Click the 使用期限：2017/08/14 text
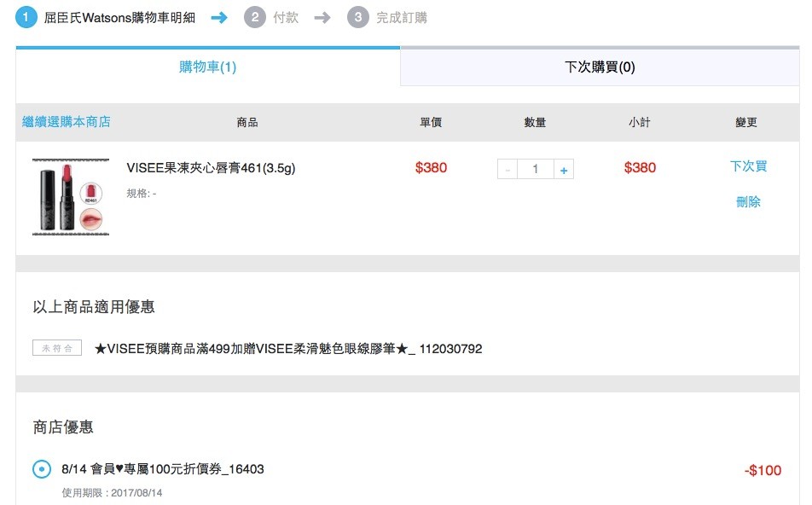This screenshot has width=812, height=505. point(112,492)
